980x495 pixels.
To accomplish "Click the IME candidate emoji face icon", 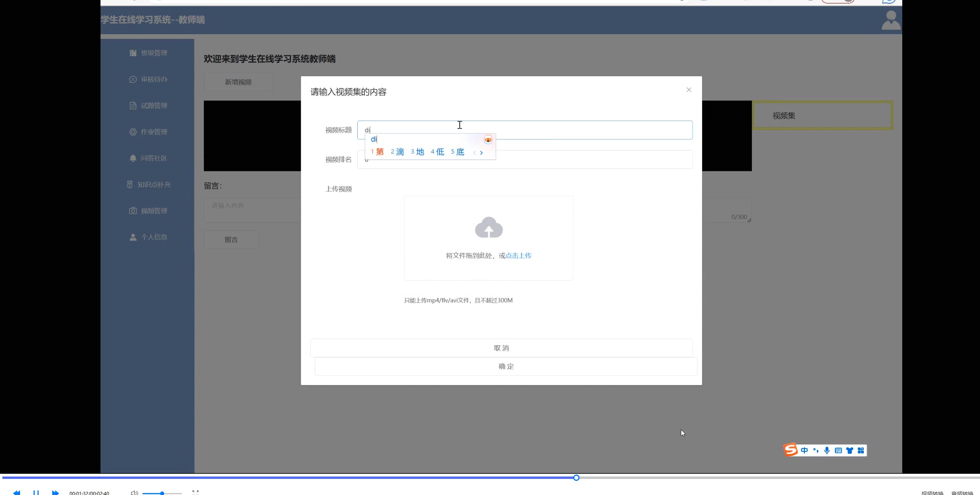I will 488,139.
